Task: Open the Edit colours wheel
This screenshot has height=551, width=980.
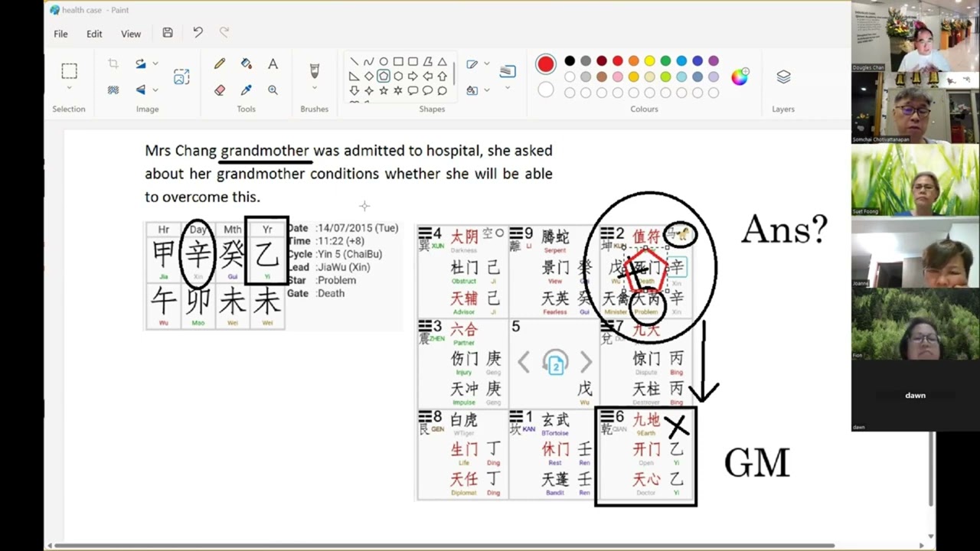Action: [x=740, y=77]
